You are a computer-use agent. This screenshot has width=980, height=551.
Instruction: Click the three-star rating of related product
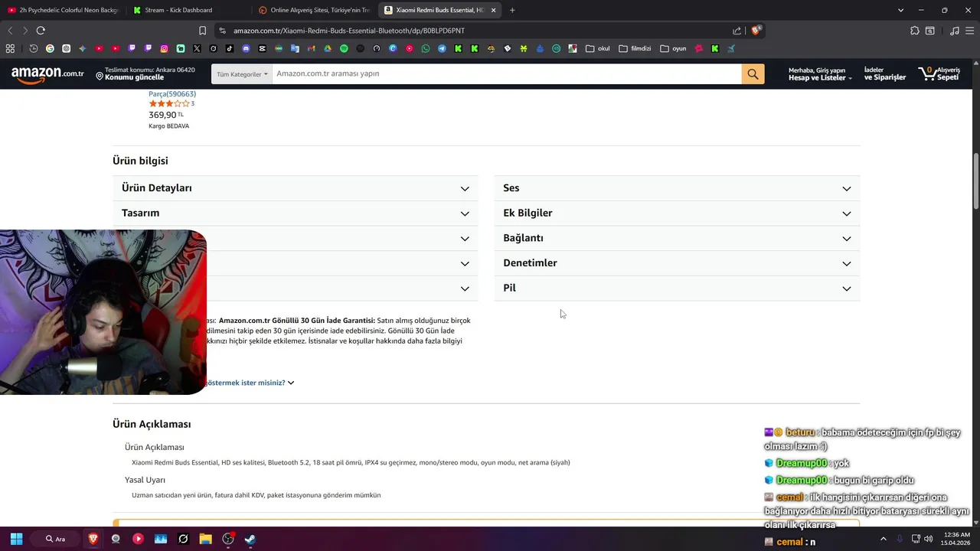tap(169, 103)
